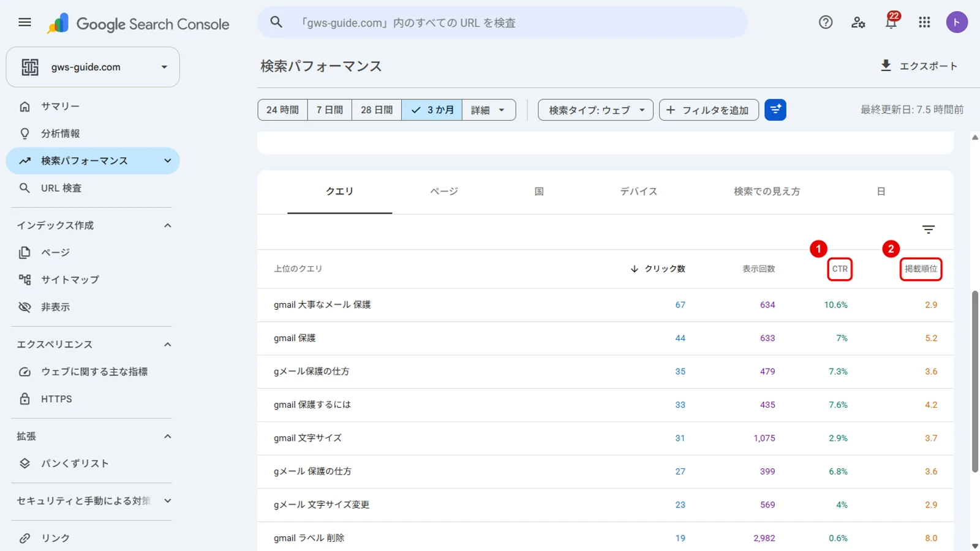The height and width of the screenshot is (551, 980).
Task: Click the scrollbar up arrow
Action: [975, 138]
